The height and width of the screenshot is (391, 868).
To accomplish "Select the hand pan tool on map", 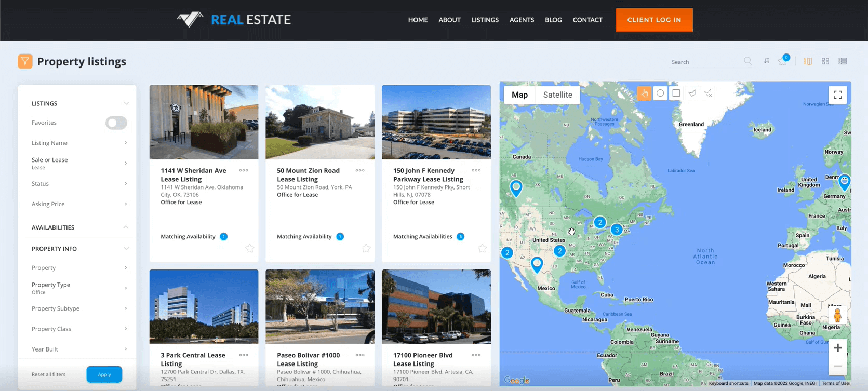I will click(x=644, y=93).
